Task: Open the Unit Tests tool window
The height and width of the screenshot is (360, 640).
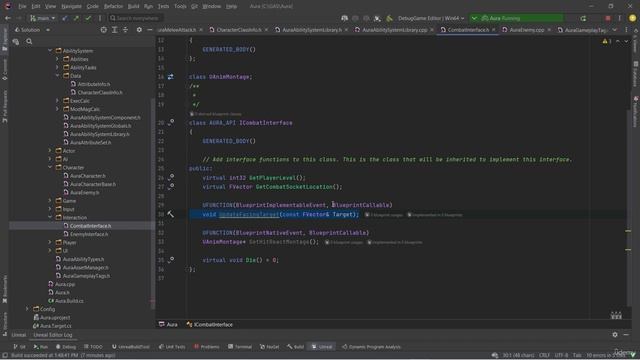Action: (172, 347)
